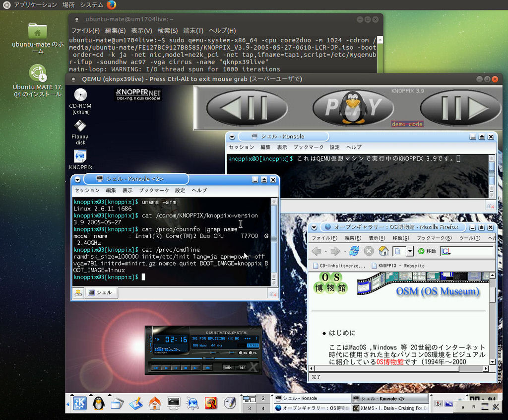508x420 pixels.
Task: Open KNOPPIX - Webseite bookmark in Firefox
Action: point(398,266)
